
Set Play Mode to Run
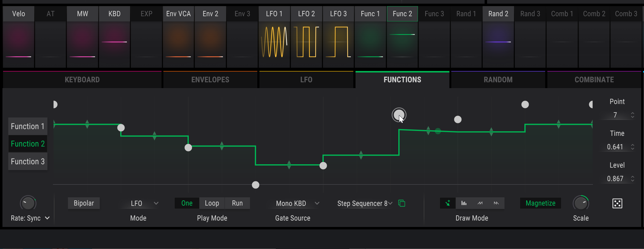pos(237,203)
